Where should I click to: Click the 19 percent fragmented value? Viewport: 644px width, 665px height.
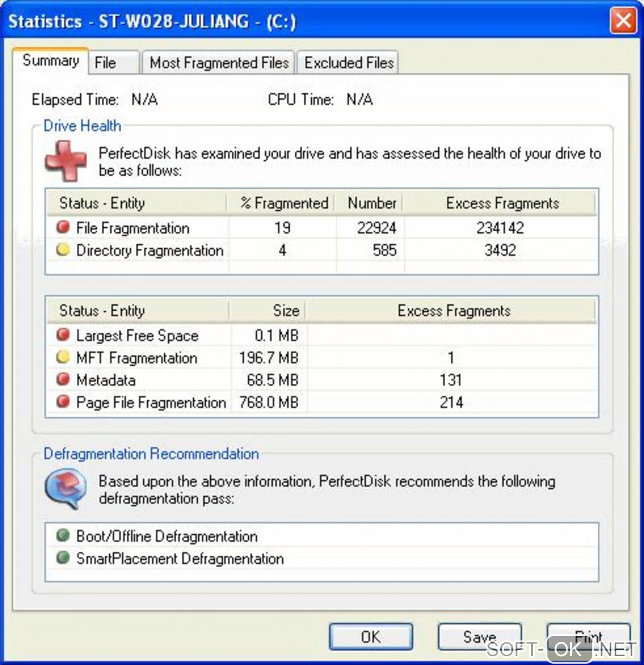coord(282,228)
